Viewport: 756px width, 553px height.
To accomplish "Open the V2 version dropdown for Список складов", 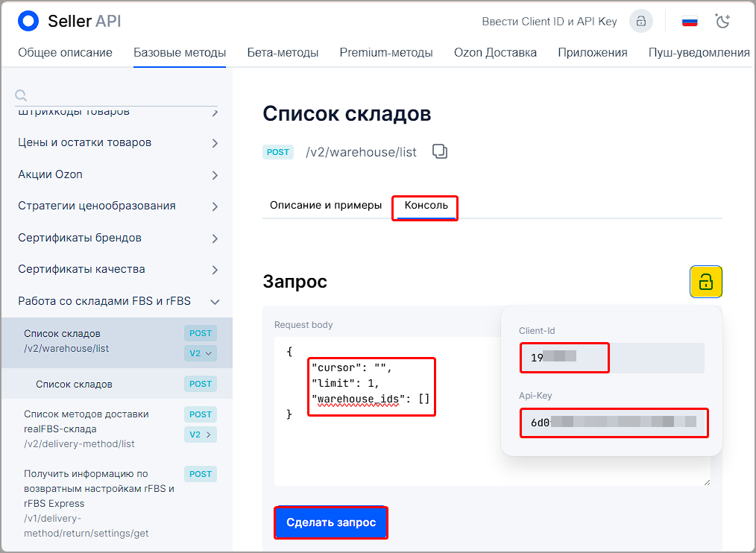I will click(201, 353).
